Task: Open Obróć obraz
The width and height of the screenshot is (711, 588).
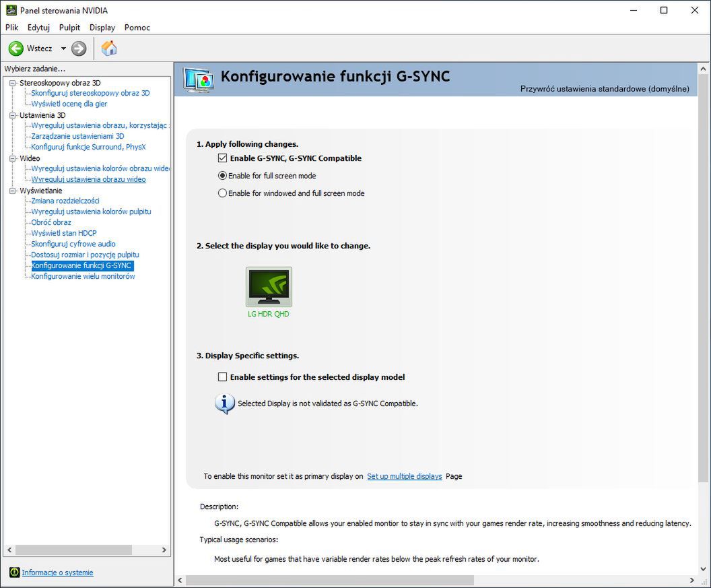Action: tap(51, 222)
